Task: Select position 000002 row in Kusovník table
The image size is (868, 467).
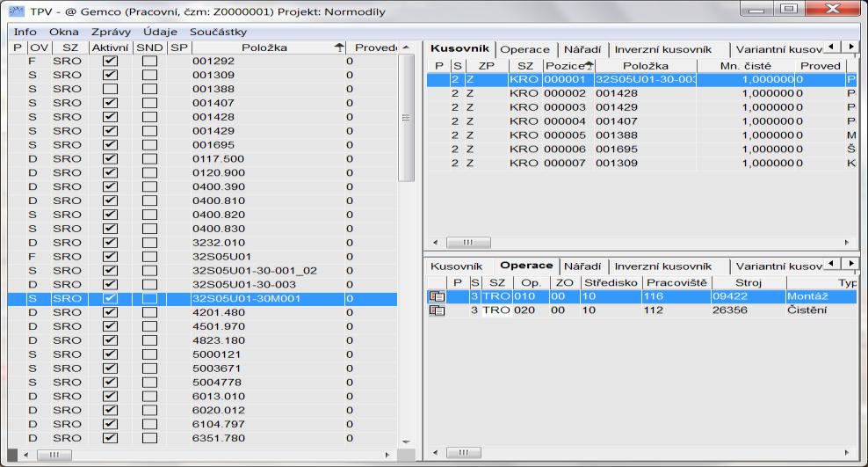Action: [641, 93]
